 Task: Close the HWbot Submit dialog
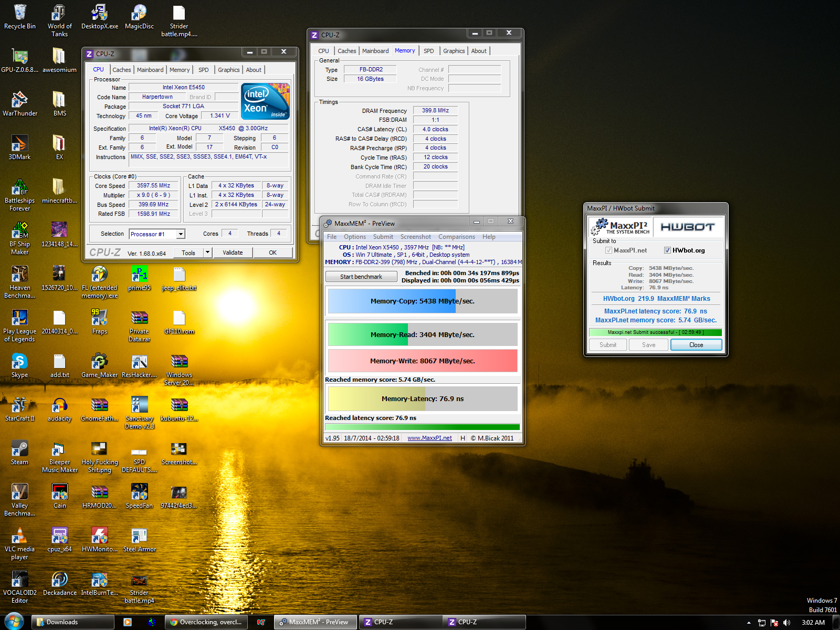[x=696, y=345]
